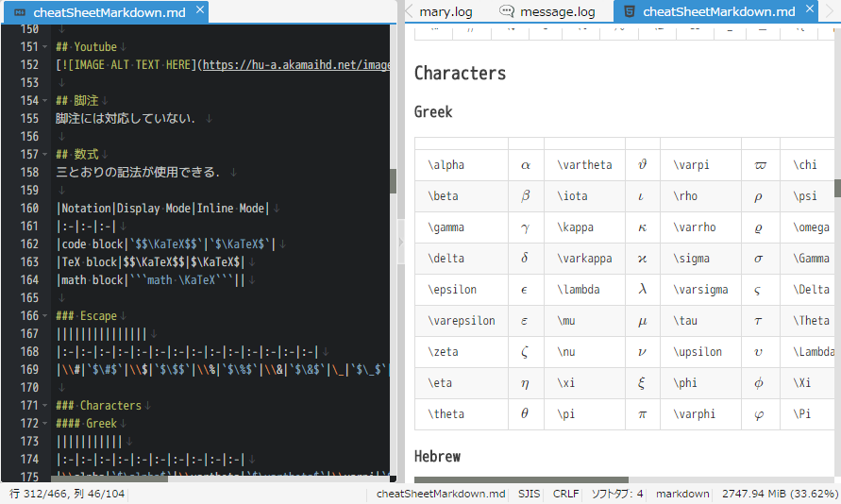841x504 pixels.
Task: Toggle the pane splitter collapse arrow
Action: point(400,242)
